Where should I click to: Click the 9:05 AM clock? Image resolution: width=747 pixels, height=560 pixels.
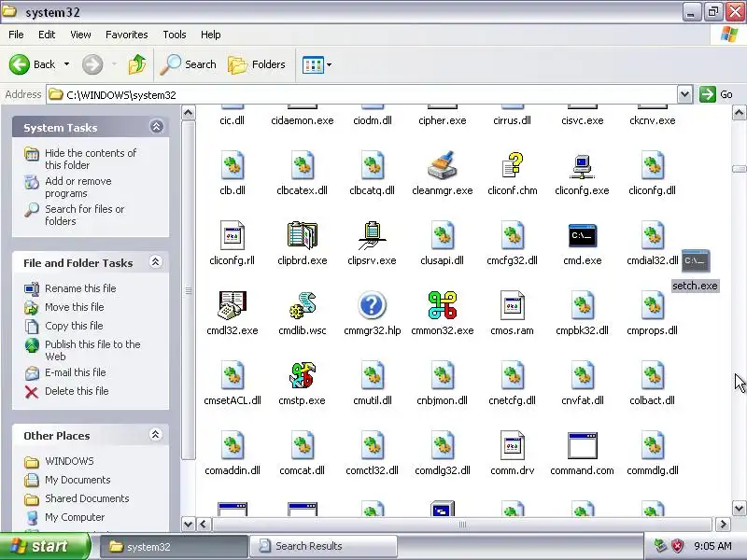click(712, 546)
